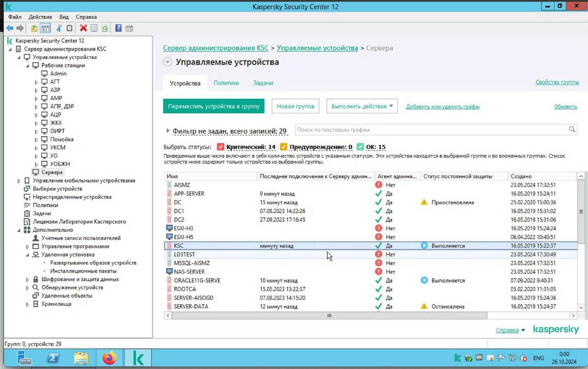
Task: Click the text column search field
Action: pos(432,130)
